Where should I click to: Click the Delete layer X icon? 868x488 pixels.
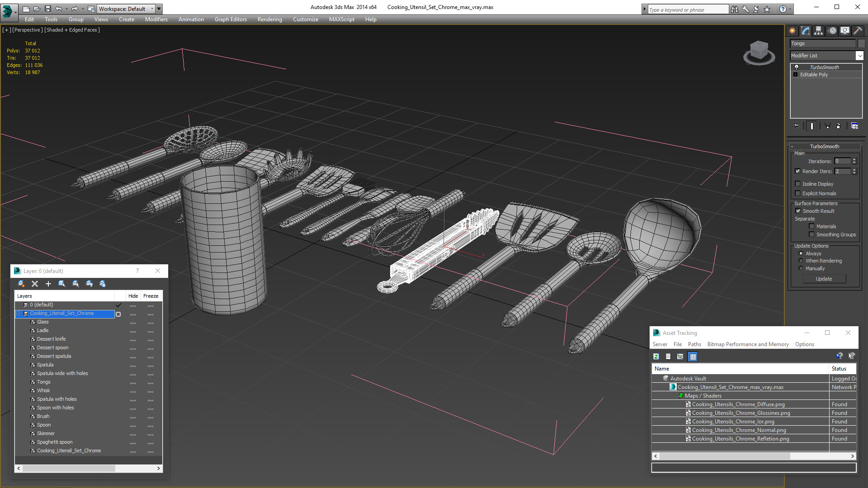point(35,284)
